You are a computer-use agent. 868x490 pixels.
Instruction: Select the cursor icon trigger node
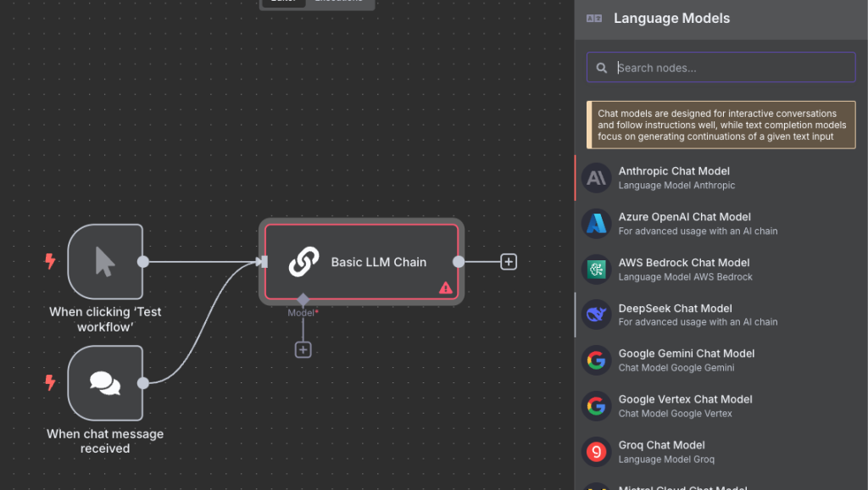(x=105, y=262)
